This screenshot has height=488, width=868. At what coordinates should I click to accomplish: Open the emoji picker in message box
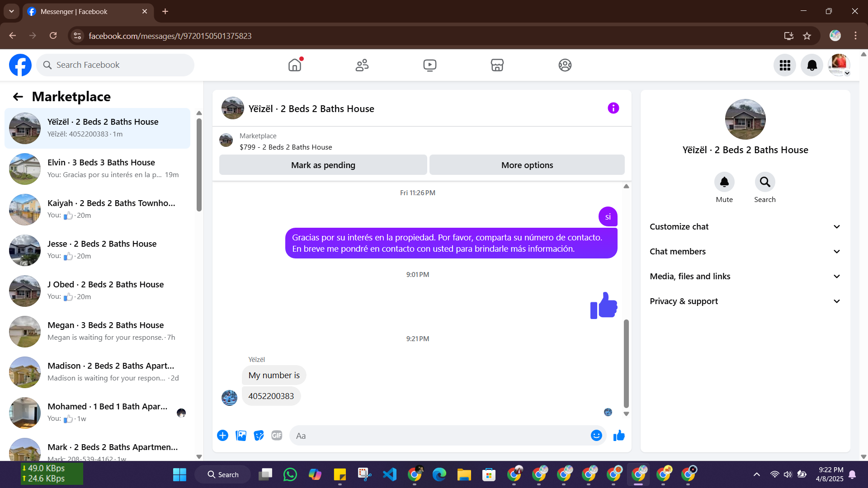(x=596, y=436)
